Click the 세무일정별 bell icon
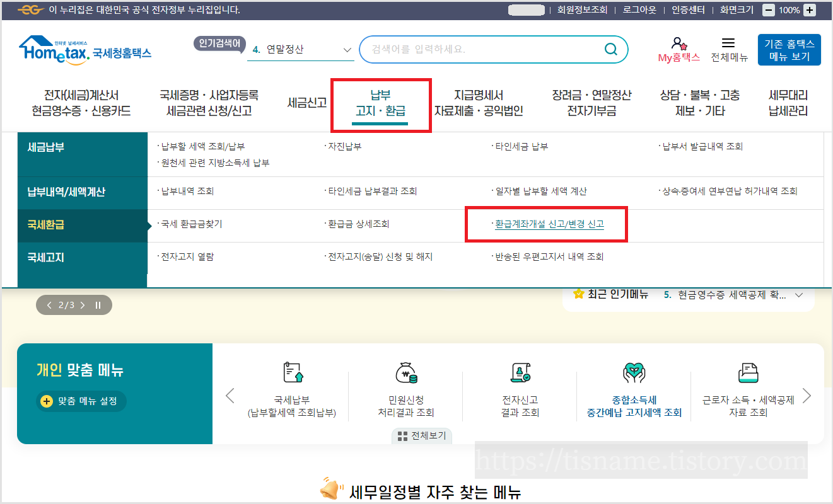Viewport: 833px width, 504px height. 331,488
